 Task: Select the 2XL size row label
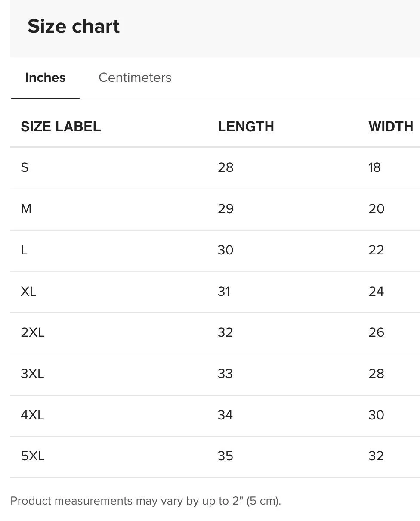33,332
